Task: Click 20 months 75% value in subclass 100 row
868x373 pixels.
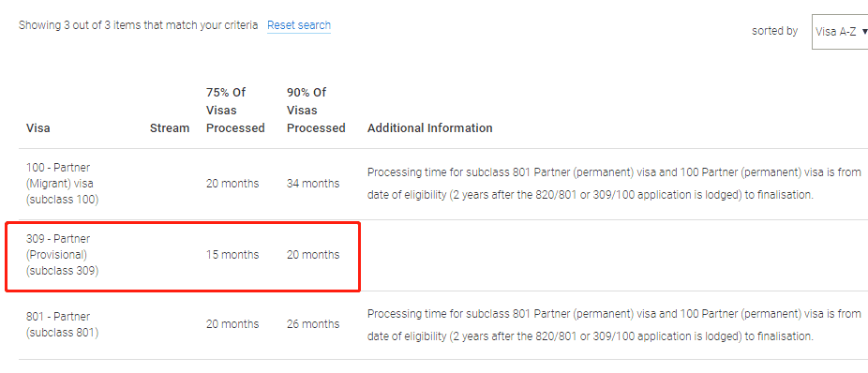Action: pyautogui.click(x=232, y=183)
